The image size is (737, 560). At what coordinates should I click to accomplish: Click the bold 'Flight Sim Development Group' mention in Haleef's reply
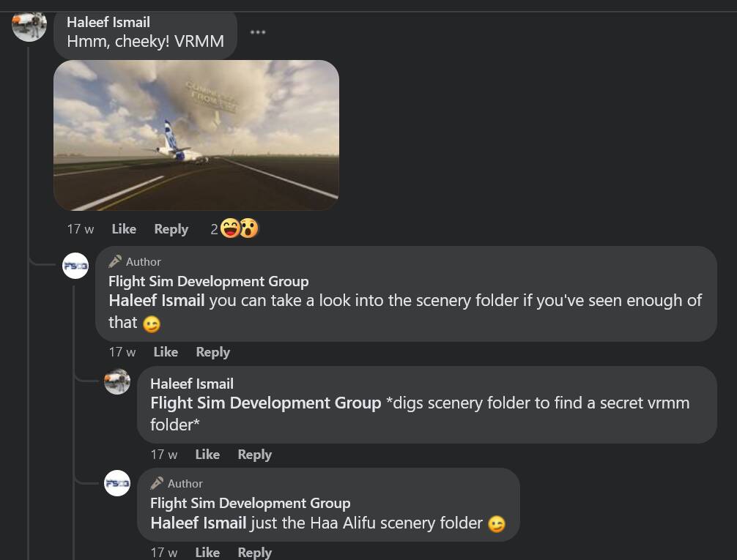265,403
